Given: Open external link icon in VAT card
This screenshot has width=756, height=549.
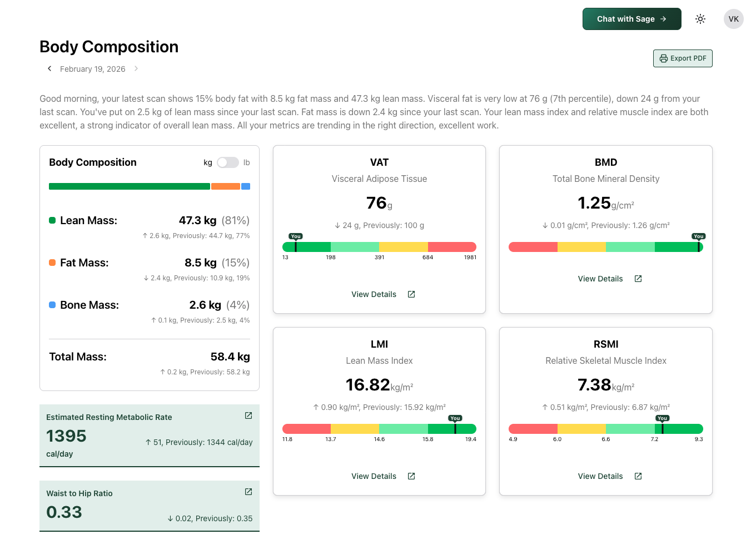Looking at the screenshot, I should [411, 294].
